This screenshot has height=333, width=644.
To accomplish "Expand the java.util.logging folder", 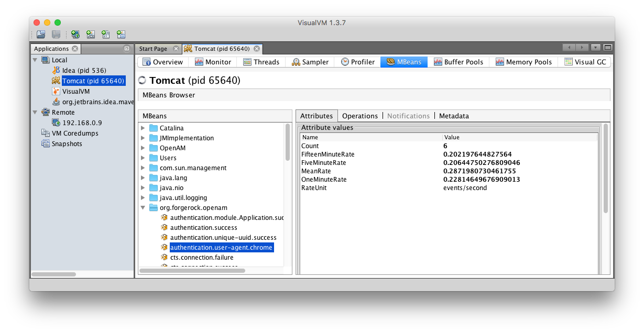I will pyautogui.click(x=143, y=197).
